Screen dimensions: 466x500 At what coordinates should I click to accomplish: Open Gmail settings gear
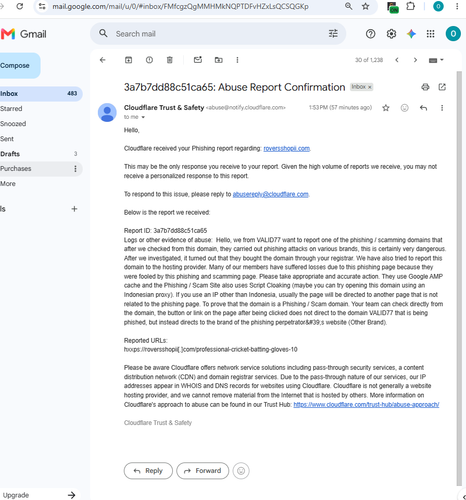[391, 34]
